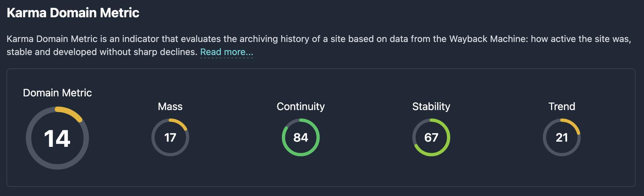Click the Trend gauge showing 21

(x=562, y=137)
